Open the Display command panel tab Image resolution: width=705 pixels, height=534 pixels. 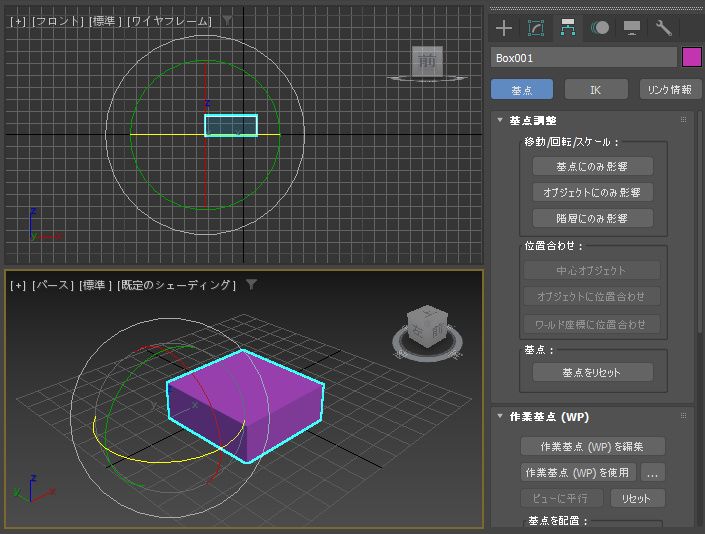[632, 28]
